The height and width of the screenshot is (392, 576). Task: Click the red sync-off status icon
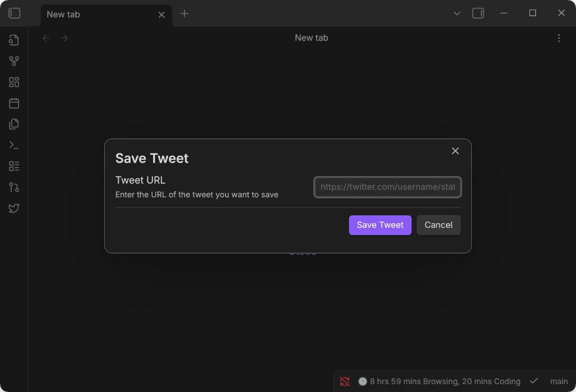click(x=345, y=381)
